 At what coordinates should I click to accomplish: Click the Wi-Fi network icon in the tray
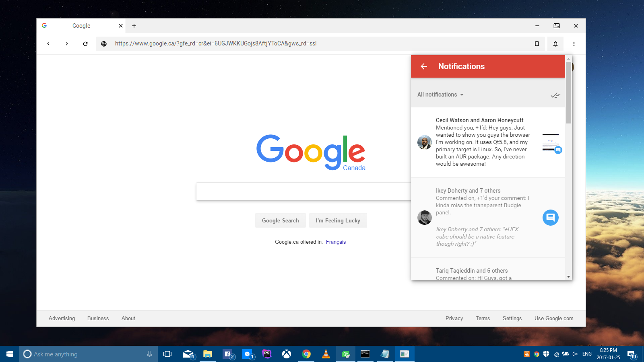pyautogui.click(x=556, y=354)
